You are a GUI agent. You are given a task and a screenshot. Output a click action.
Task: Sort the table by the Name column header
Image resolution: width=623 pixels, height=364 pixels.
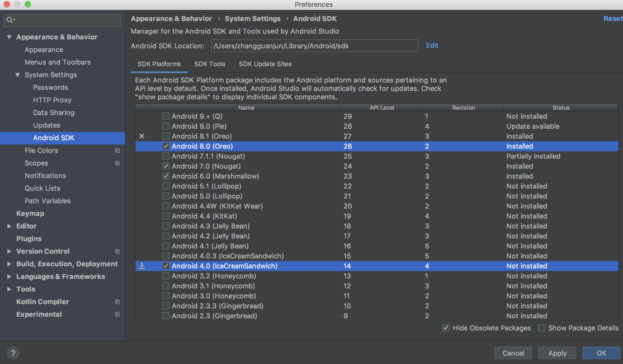(x=246, y=108)
